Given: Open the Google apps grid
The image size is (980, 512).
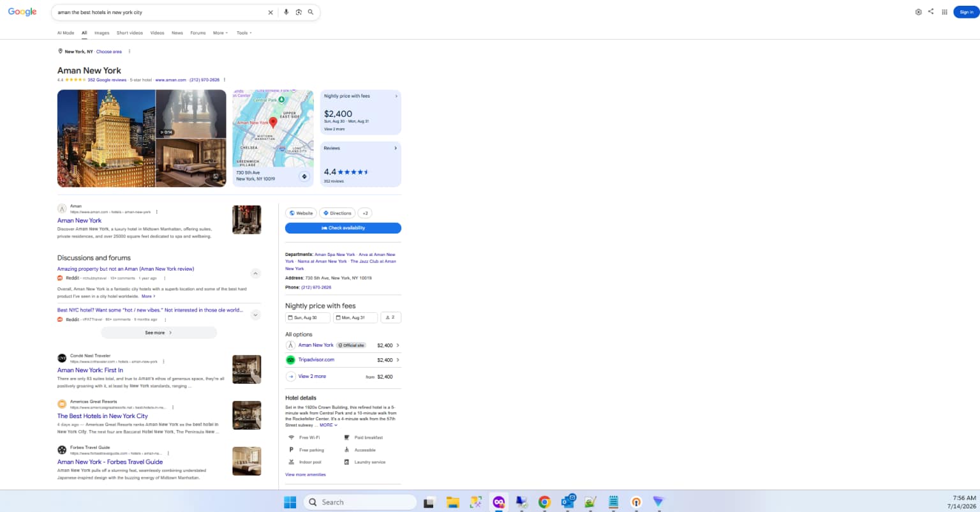Looking at the screenshot, I should [944, 12].
